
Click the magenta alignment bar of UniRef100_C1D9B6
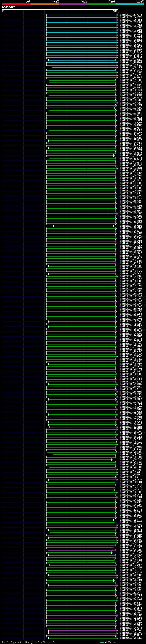pos(81,618)
